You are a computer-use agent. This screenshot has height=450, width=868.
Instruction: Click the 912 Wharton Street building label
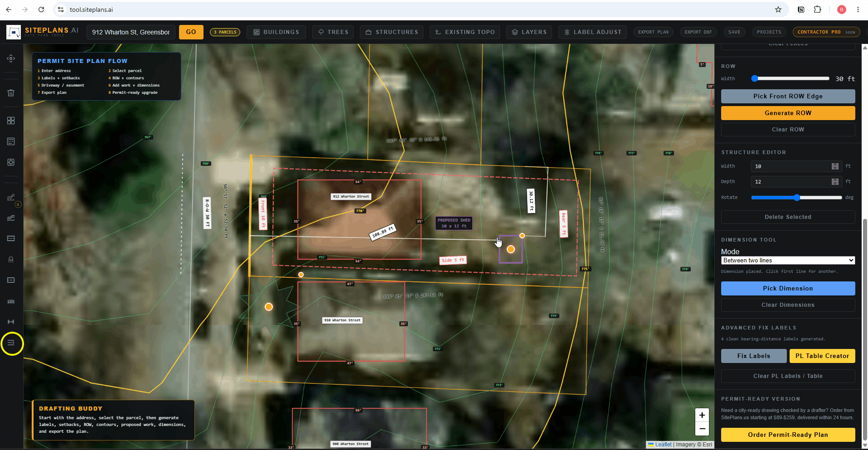click(x=351, y=197)
